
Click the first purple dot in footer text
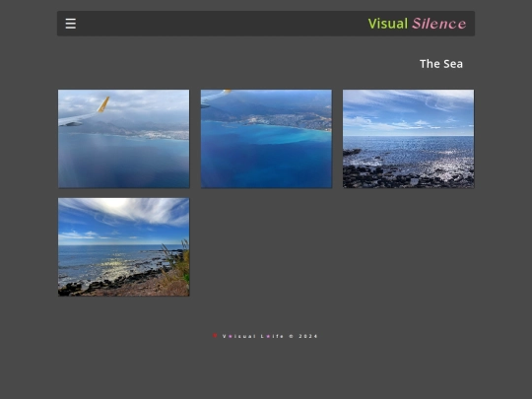[x=231, y=336]
